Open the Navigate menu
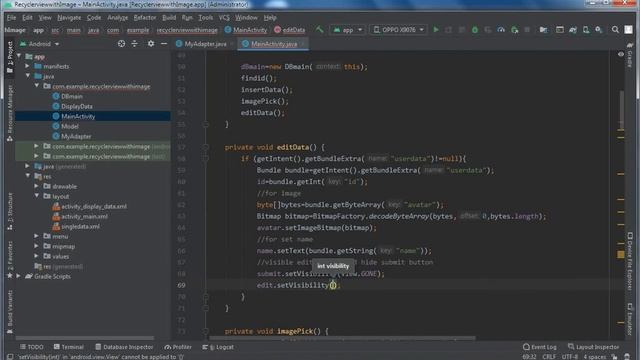This screenshot has height=360, width=640. point(69,18)
